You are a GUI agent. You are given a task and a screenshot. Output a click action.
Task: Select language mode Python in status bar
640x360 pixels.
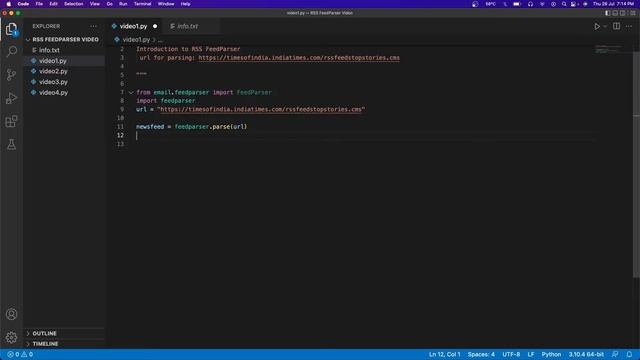[x=551, y=354]
